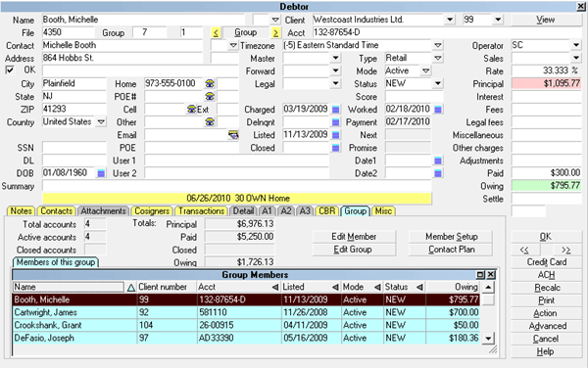Open the Misc tab
This screenshot has height=368, width=588.
[x=383, y=211]
